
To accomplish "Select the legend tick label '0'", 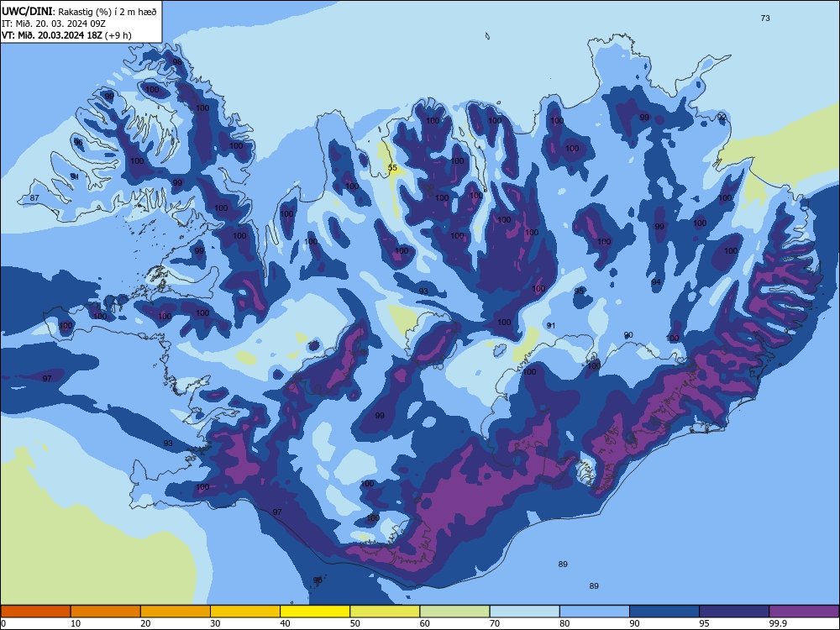I will coord(3,623).
